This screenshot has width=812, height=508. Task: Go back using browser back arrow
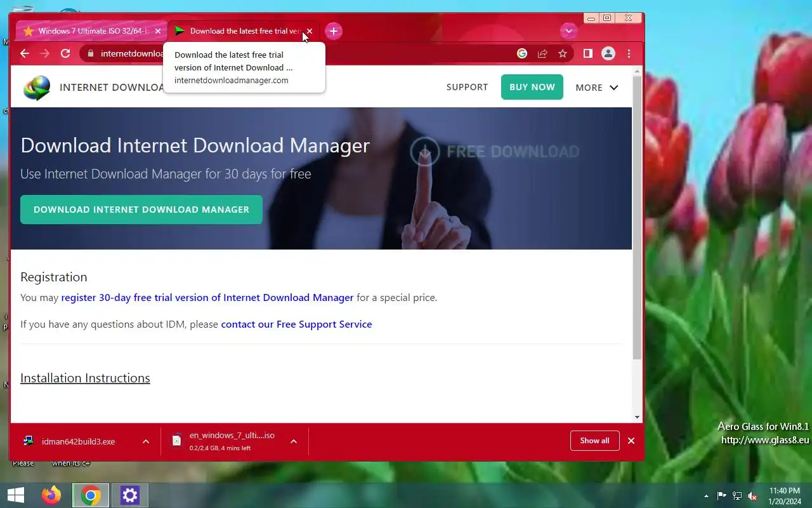25,54
